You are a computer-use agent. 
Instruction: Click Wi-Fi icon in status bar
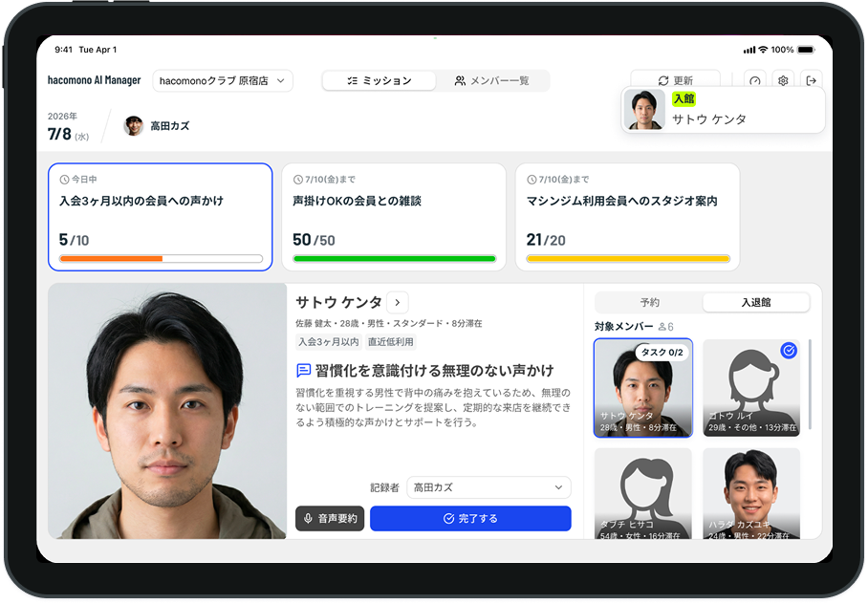click(x=764, y=50)
